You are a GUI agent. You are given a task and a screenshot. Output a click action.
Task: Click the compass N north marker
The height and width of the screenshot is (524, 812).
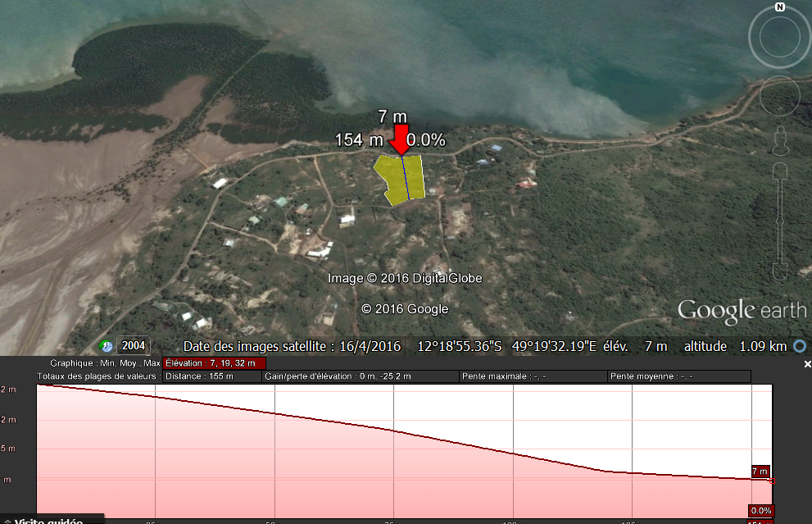[780, 7]
